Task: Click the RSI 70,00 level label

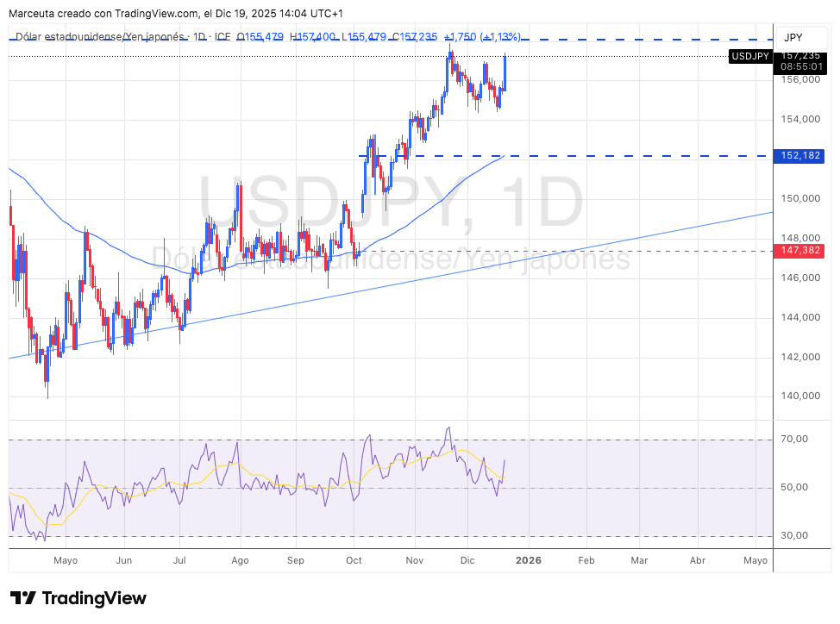Action: (794, 440)
